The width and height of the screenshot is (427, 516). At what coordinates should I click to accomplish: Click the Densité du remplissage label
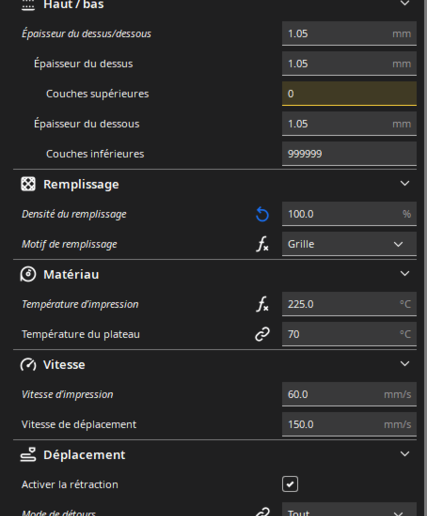coord(74,214)
